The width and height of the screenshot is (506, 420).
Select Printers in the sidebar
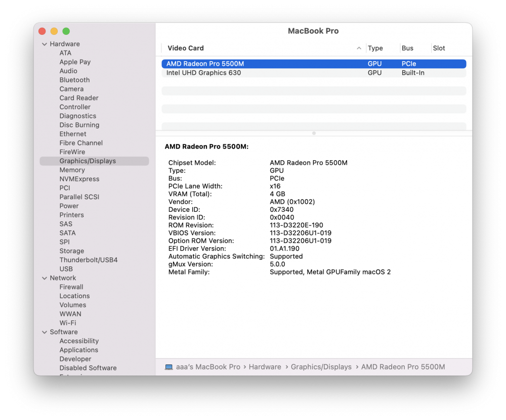pos(72,216)
